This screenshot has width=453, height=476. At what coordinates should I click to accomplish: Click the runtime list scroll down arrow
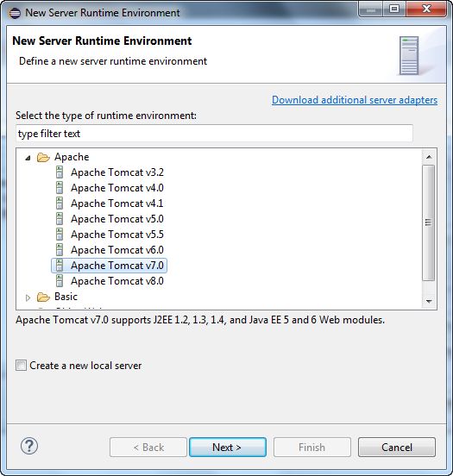pos(429,301)
